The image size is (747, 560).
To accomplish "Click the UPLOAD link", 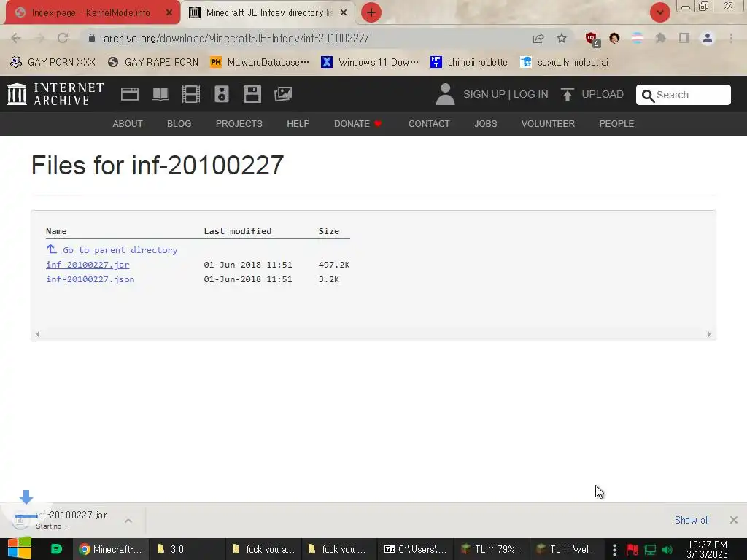I will [x=602, y=94].
